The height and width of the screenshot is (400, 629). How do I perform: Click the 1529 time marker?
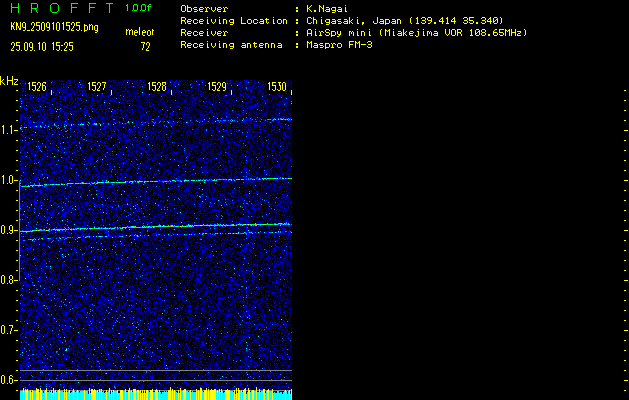pyautogui.click(x=217, y=87)
